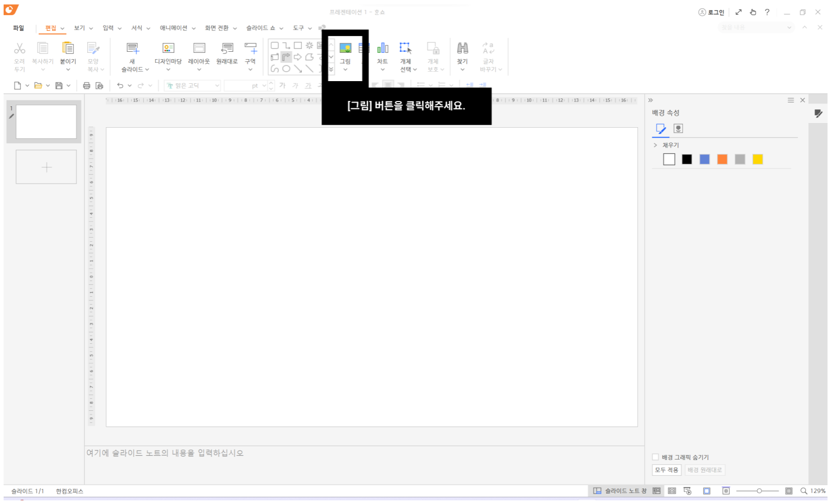Click the undo arrow icon
The width and height of the screenshot is (832, 504).
tap(120, 85)
